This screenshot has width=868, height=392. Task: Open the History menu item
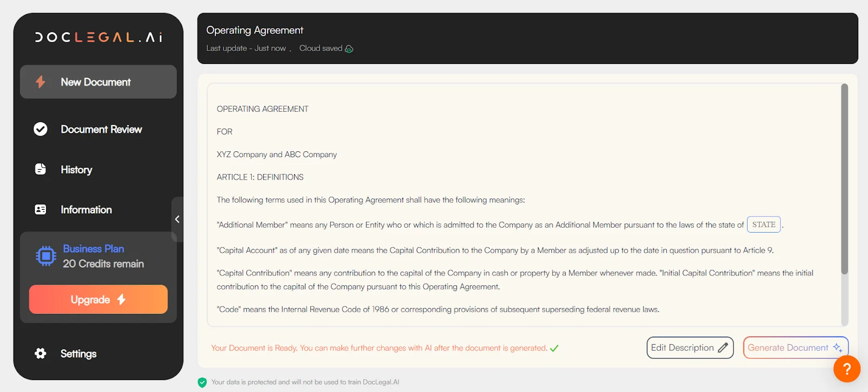[76, 170]
